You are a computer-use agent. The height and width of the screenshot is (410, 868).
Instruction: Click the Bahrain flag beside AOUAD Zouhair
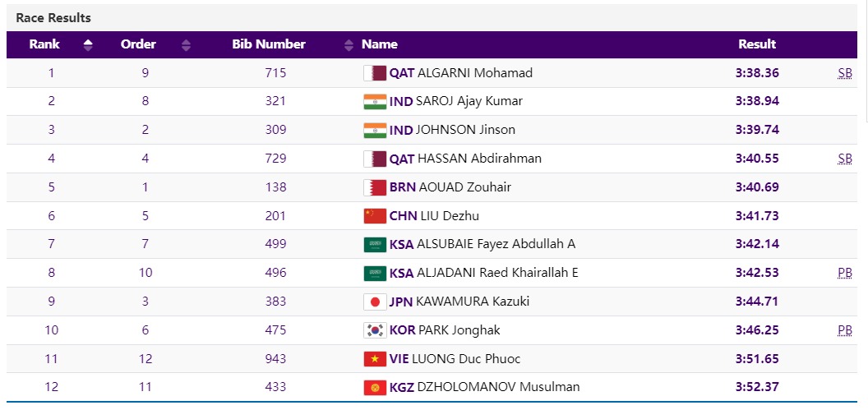click(x=375, y=187)
